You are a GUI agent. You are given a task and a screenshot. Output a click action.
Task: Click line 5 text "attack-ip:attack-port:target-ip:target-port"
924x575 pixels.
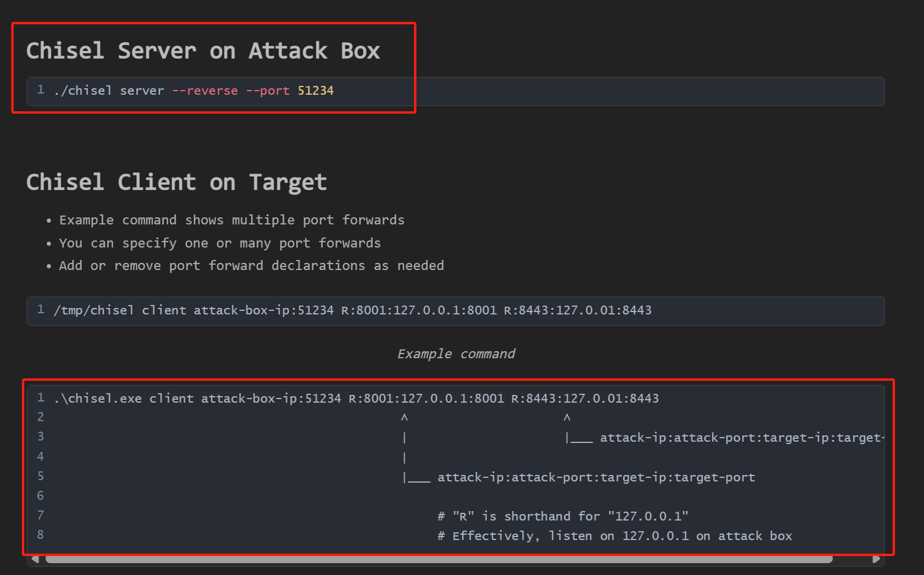click(x=596, y=477)
